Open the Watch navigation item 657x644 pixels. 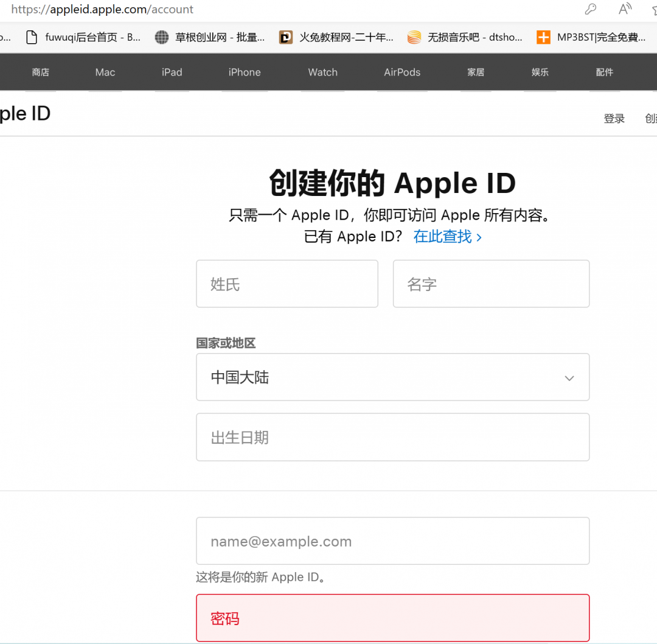pos(322,72)
